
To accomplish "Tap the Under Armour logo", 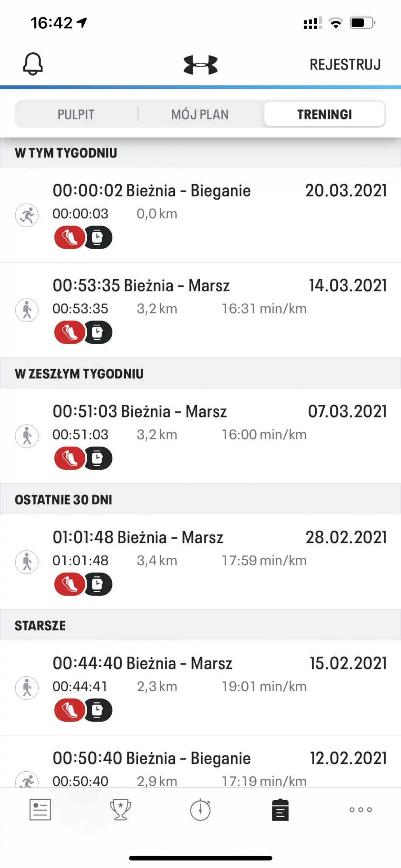I will tap(200, 65).
